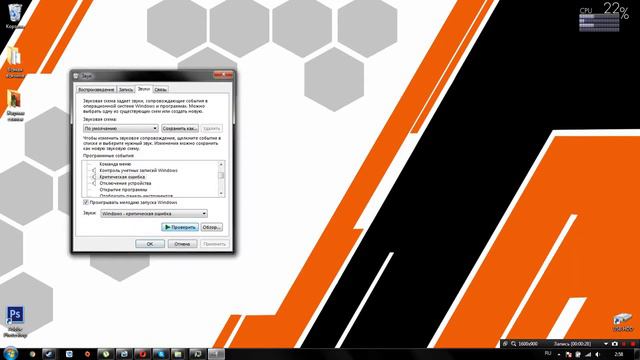Open the green round taskbar app icon
This screenshot has width=640, height=360.
point(106,354)
